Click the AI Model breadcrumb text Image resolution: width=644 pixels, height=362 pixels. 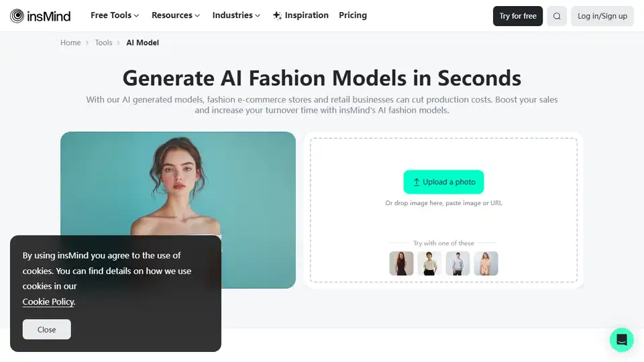click(142, 43)
